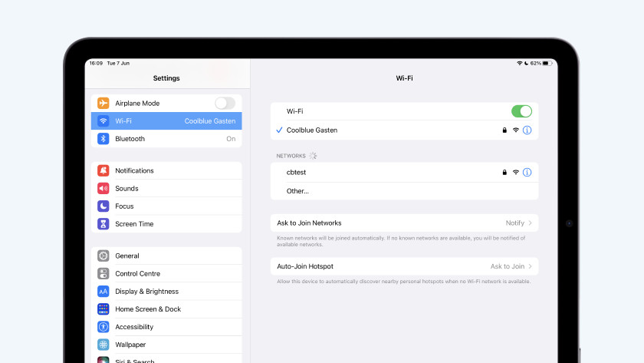Tap the Bluetooth icon in sidebar

click(103, 139)
